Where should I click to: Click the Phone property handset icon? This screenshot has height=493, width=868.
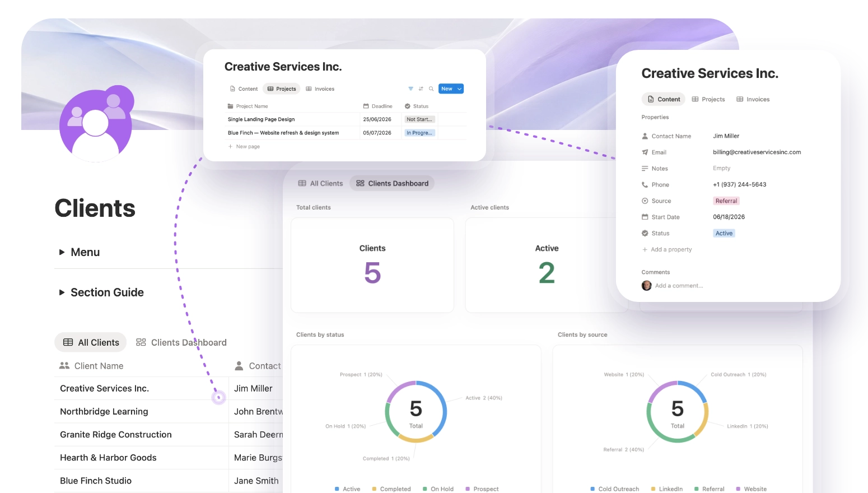(x=645, y=185)
